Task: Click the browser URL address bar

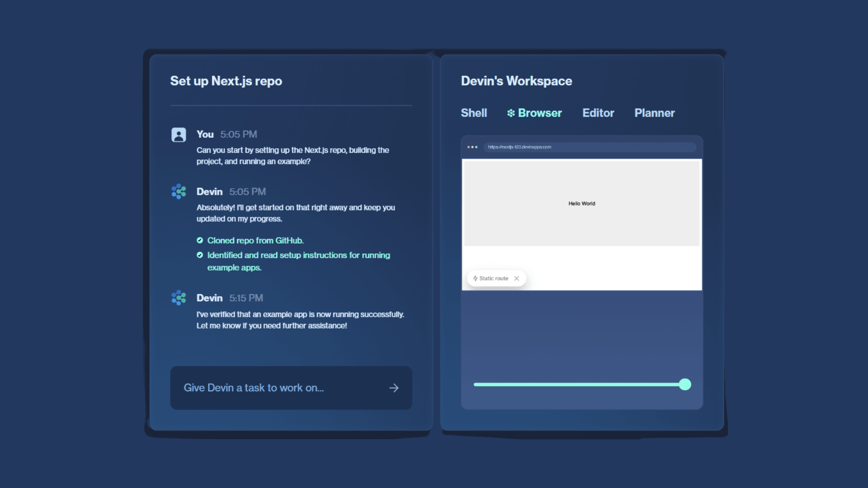Action: click(590, 147)
